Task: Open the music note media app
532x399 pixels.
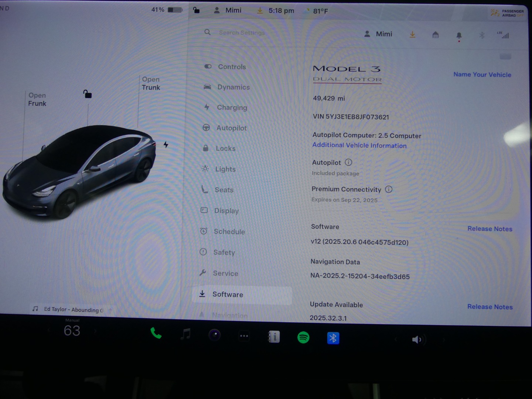Action: click(185, 334)
